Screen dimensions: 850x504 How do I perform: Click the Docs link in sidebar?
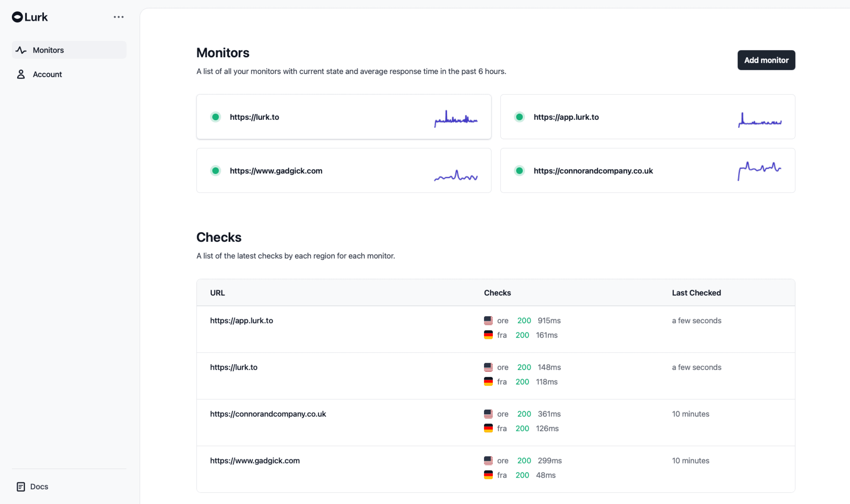(x=39, y=486)
